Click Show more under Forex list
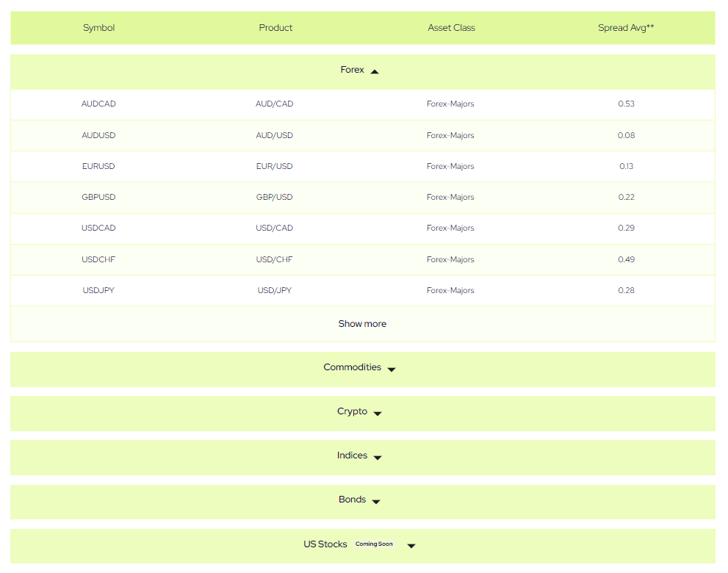The width and height of the screenshot is (728, 573). point(362,324)
